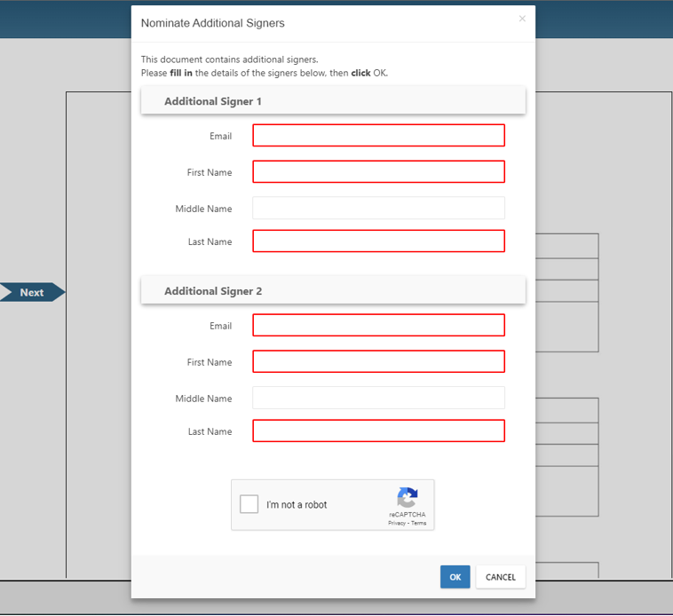The width and height of the screenshot is (673, 616).
Task: Click the reCAPTCHA logo icon
Action: pos(408,498)
